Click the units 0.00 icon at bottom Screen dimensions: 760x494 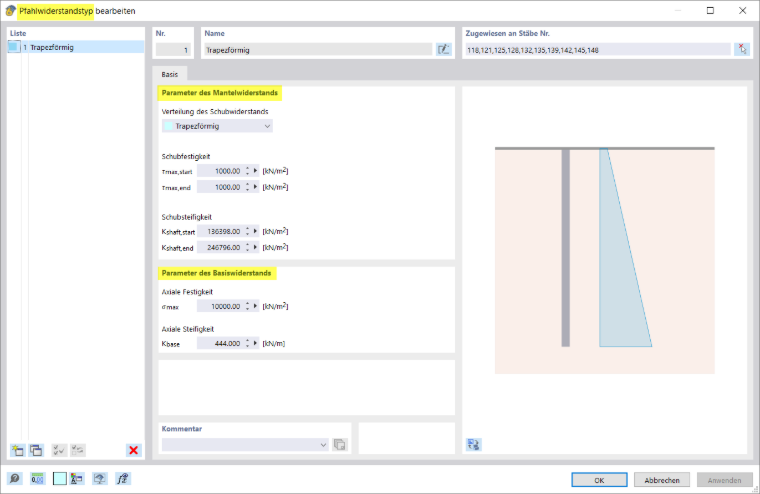[37, 479]
